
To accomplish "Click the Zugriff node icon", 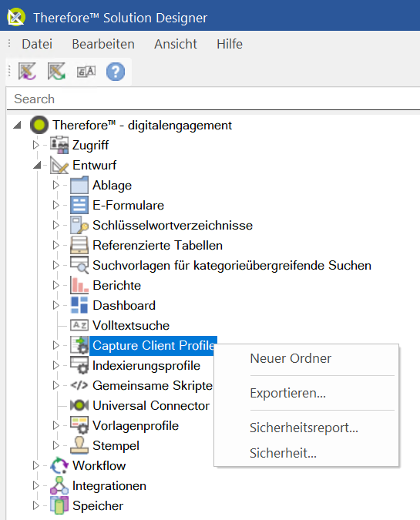I will (x=59, y=145).
